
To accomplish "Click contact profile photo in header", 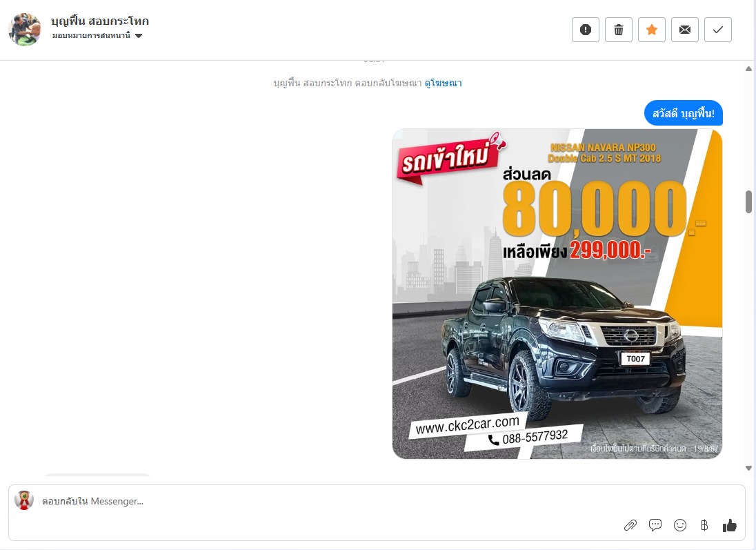I will point(25,30).
